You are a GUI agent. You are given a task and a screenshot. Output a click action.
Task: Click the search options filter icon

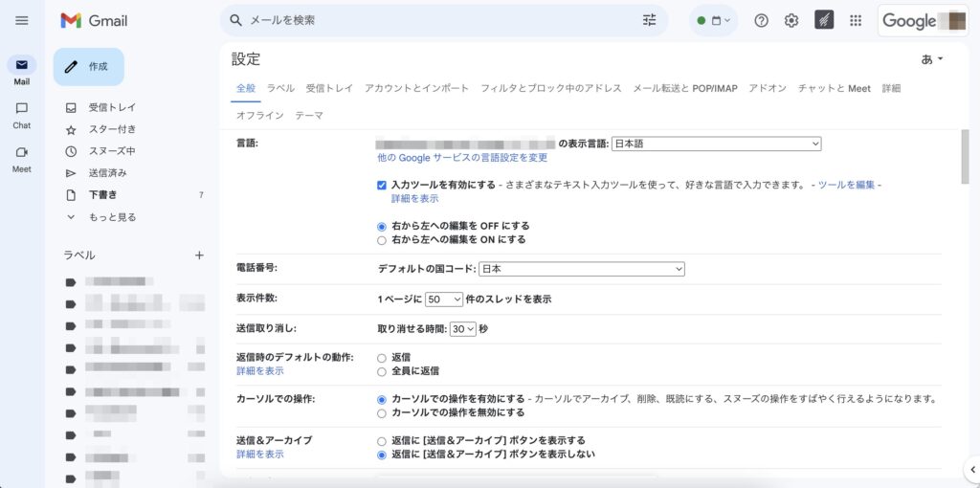pos(650,20)
